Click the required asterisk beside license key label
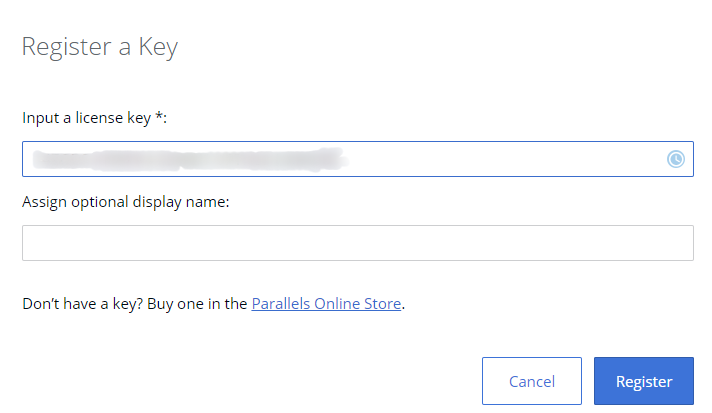This screenshot has width=712, height=413. pyautogui.click(x=158, y=117)
